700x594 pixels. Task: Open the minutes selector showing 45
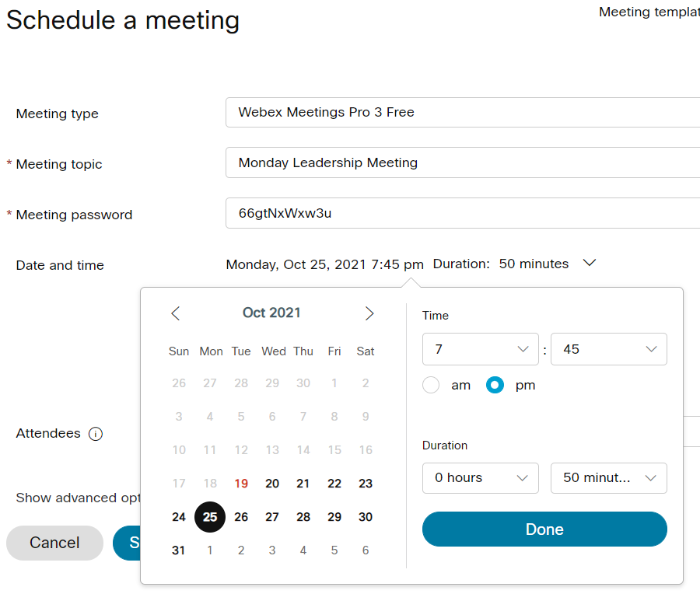coord(608,349)
